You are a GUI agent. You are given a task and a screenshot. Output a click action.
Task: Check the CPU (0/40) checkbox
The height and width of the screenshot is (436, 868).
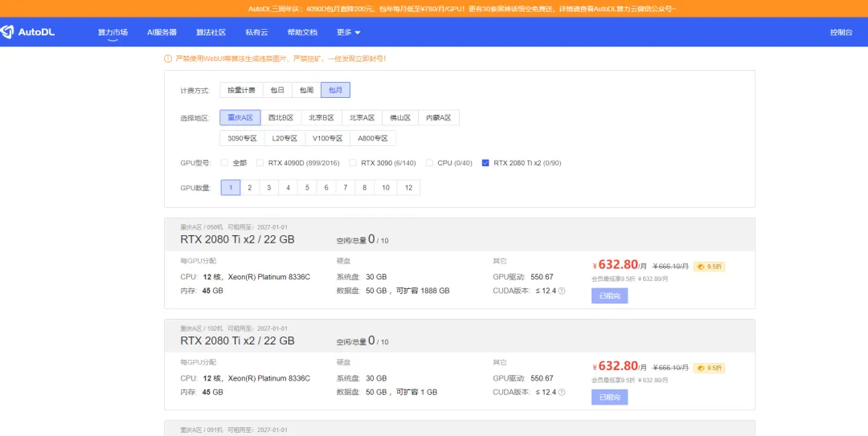click(x=429, y=163)
